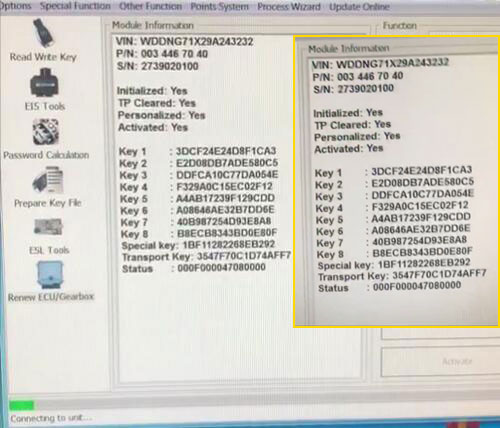Viewport: 500px width, 428px height.
Task: Click the Key 1 hash value line
Action: coord(198,151)
